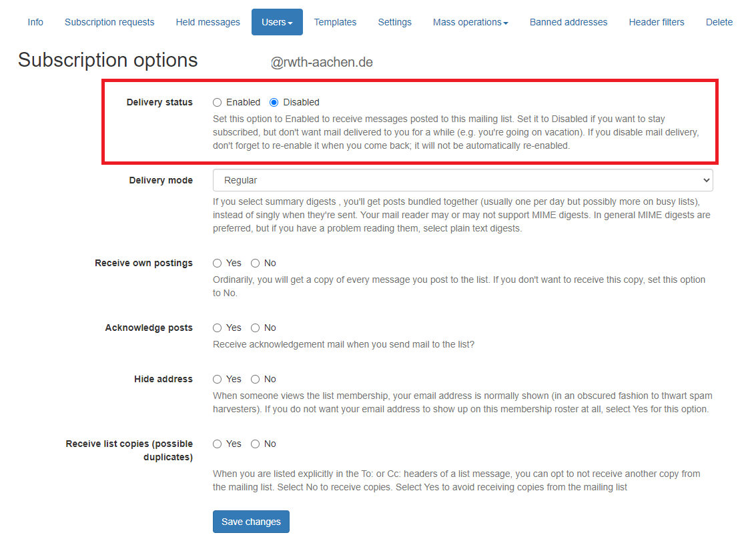Choose Yes for Receive list copies
Screen dimensions: 756x539
click(x=218, y=444)
